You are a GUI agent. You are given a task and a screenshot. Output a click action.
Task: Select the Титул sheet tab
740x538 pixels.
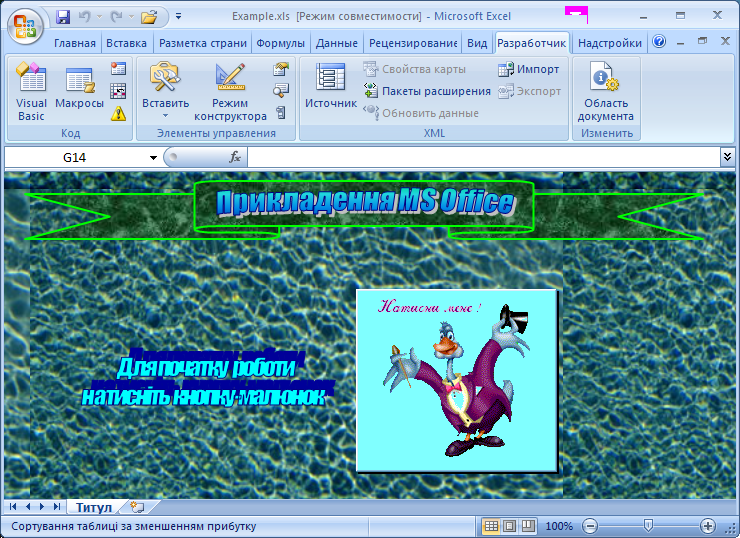point(94,507)
